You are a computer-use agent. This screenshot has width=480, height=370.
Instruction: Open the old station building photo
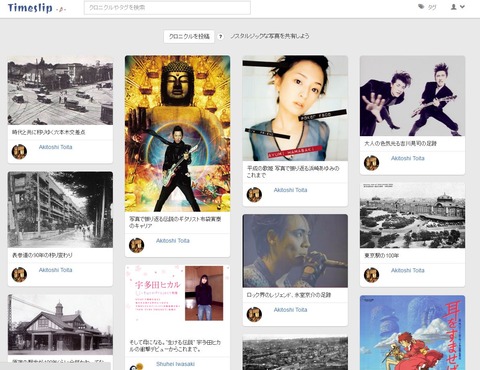point(60,325)
